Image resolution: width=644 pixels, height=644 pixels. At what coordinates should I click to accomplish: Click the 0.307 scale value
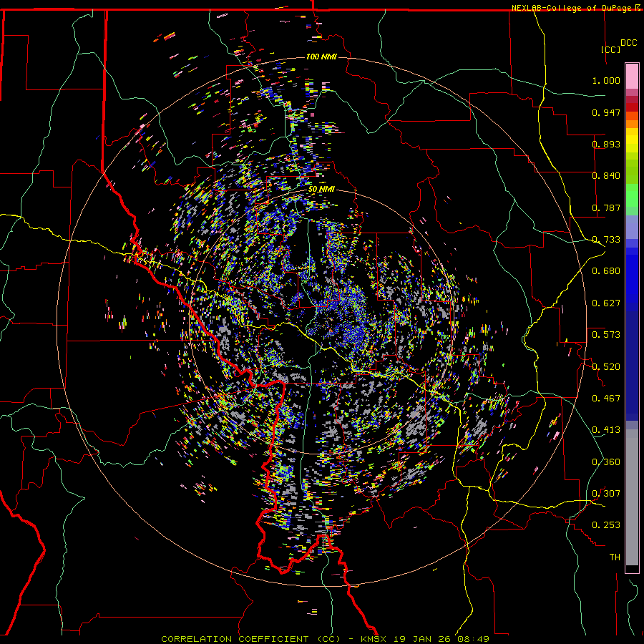pyautogui.click(x=606, y=494)
